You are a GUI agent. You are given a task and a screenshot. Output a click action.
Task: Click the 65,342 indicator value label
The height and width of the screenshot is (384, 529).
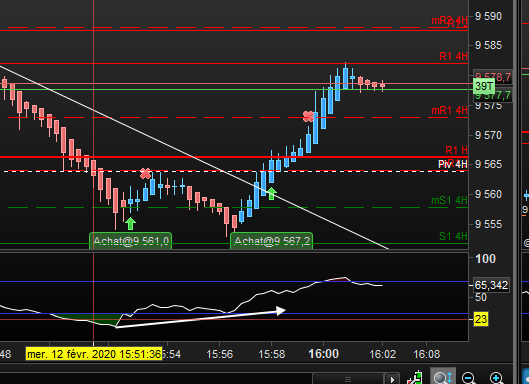(491, 285)
